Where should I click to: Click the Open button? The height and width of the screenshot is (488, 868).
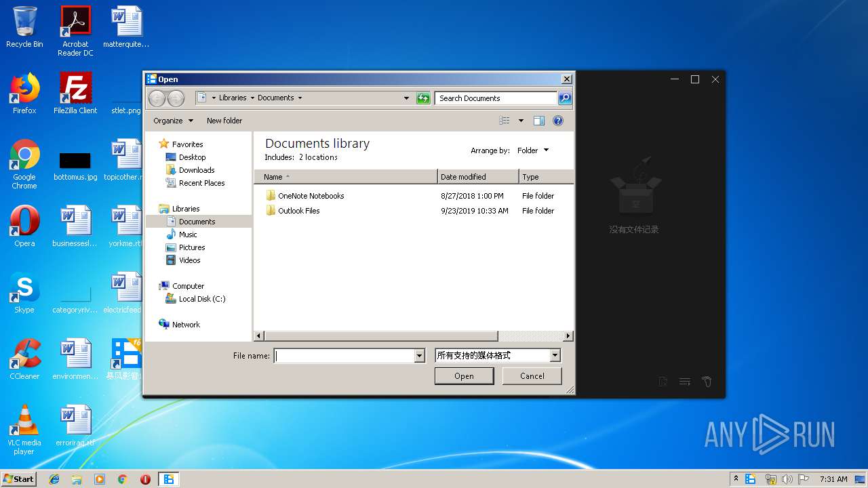[x=464, y=376]
